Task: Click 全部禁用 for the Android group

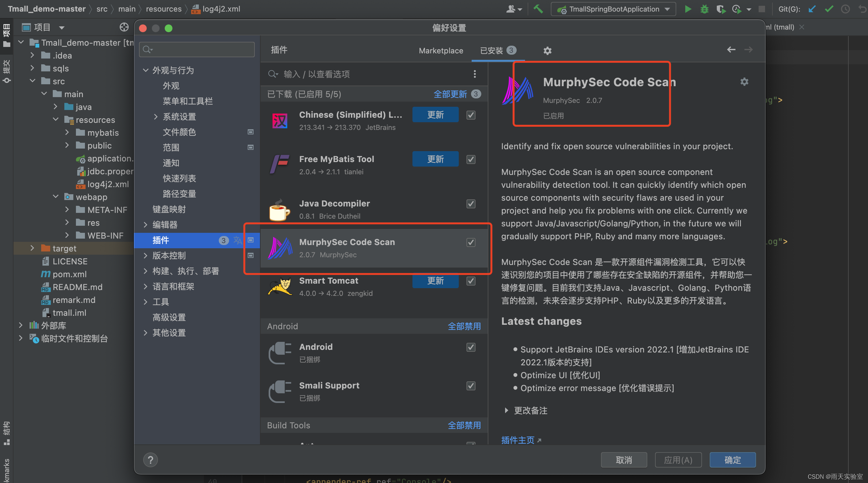Action: (x=464, y=326)
